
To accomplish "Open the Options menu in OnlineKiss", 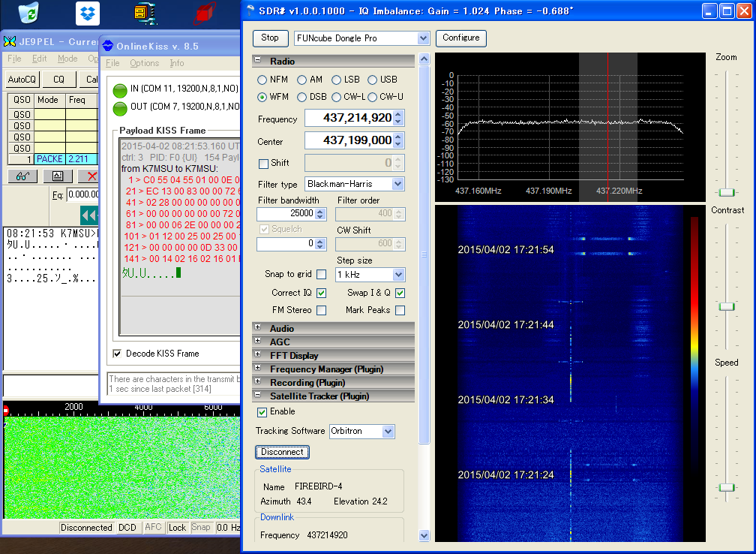I will tap(144, 63).
